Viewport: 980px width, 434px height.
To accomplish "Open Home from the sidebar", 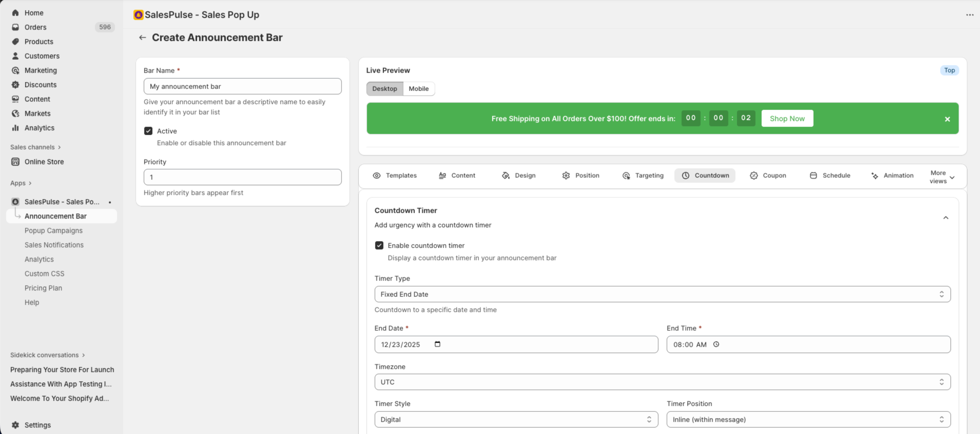I will tap(34, 13).
